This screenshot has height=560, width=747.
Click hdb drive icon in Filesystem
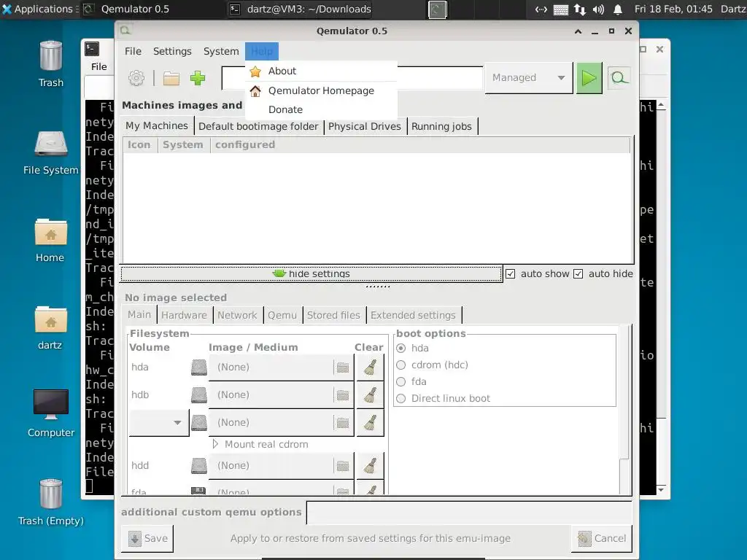coord(199,394)
